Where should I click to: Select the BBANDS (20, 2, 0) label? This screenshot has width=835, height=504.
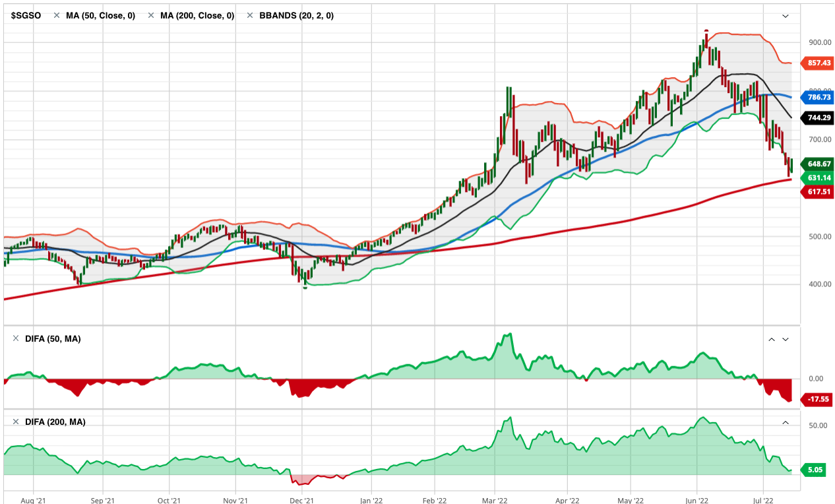(x=297, y=15)
